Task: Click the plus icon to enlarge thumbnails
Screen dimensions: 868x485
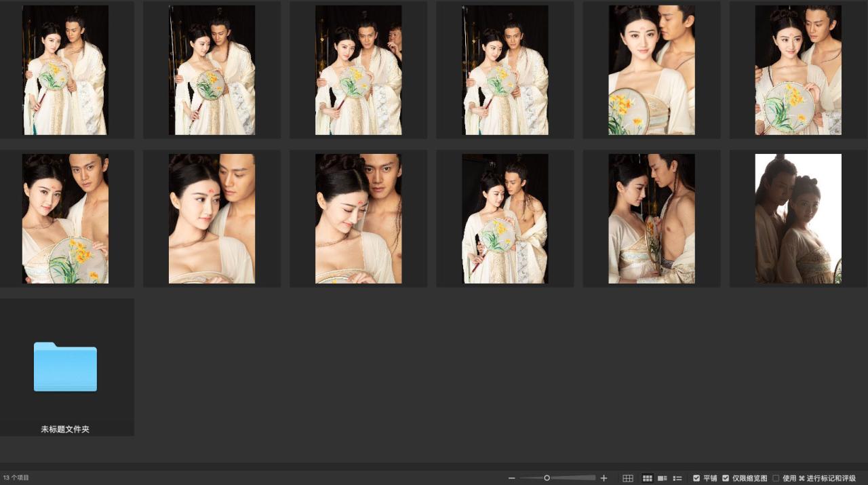Action: [x=604, y=478]
